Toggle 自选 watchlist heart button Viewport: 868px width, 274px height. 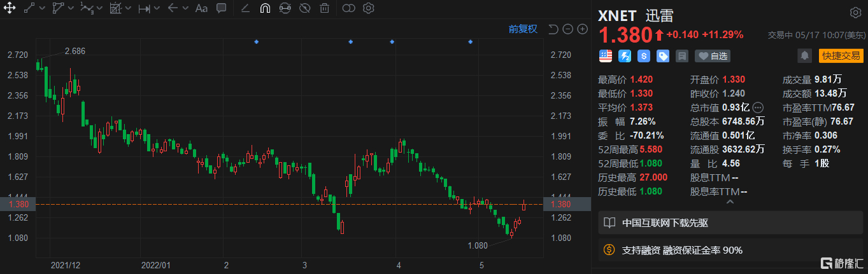713,56
